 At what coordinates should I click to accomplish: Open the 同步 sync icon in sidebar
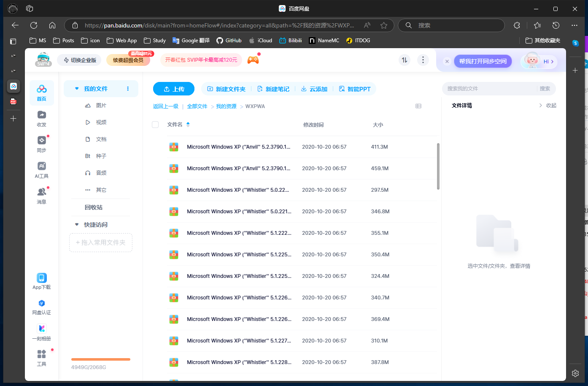(41, 141)
